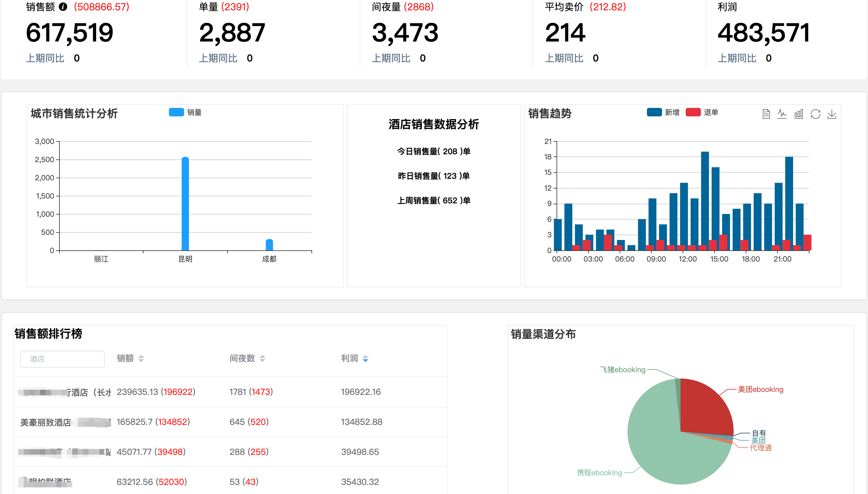Screen dimensions: 868x494
Task: Open 美豪丽致酒店 row in ranking table
Action: [x=46, y=422]
